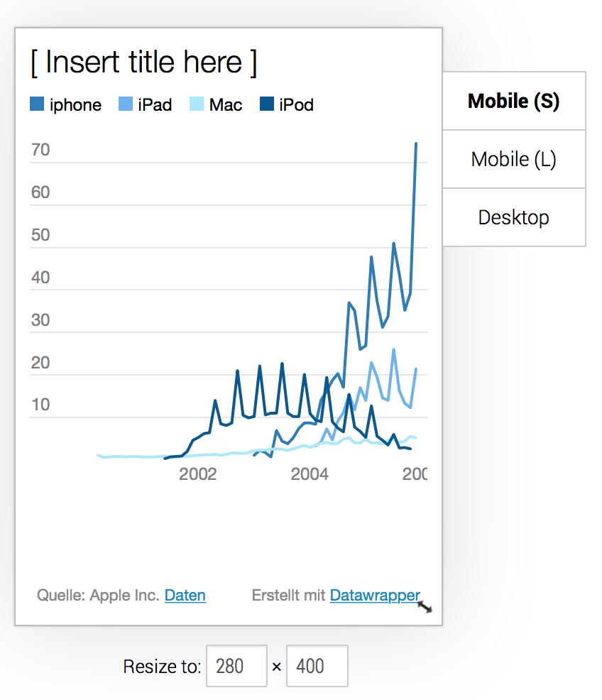The image size is (602, 700).
Task: Focus the width field showing 280
Action: pyautogui.click(x=236, y=666)
